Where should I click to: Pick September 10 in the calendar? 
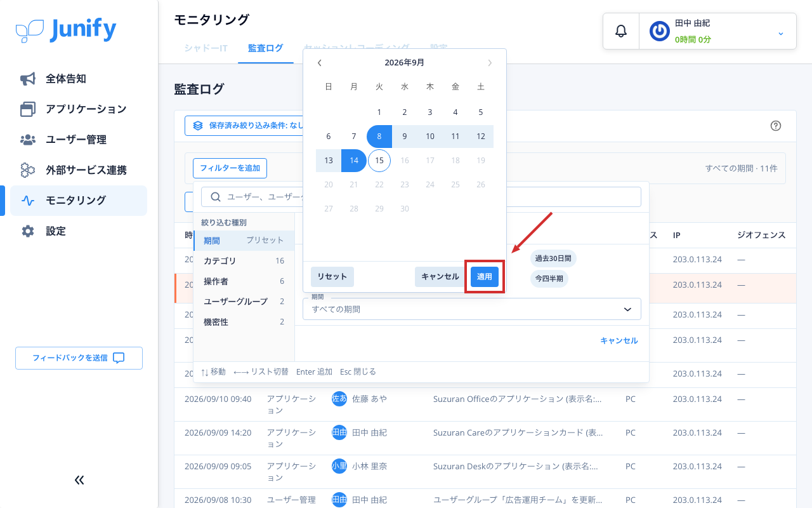(x=430, y=137)
